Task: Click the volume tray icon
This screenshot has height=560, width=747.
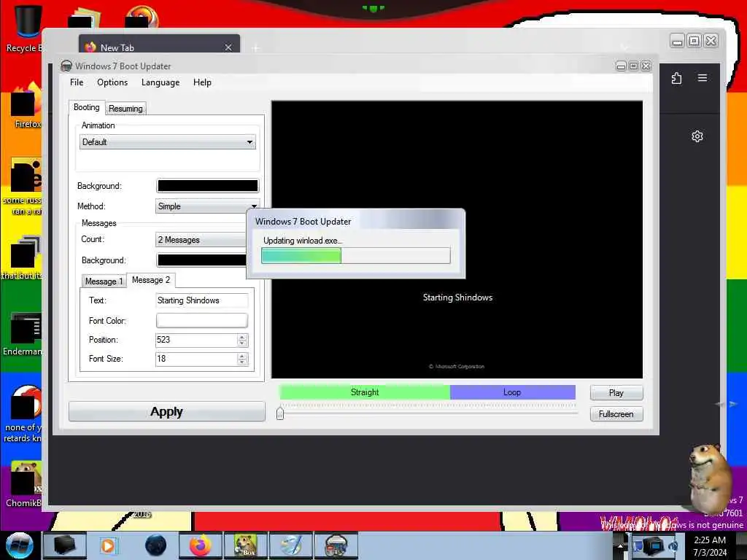Action: (x=673, y=545)
